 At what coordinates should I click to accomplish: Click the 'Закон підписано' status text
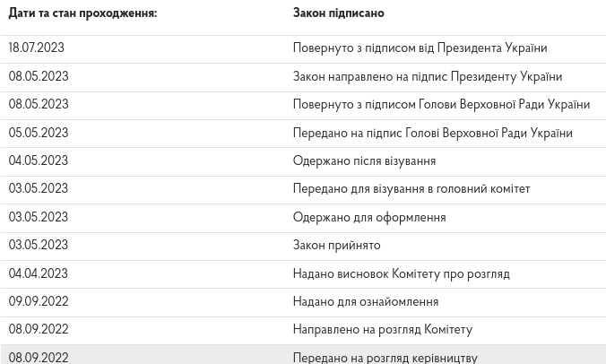click(x=338, y=13)
